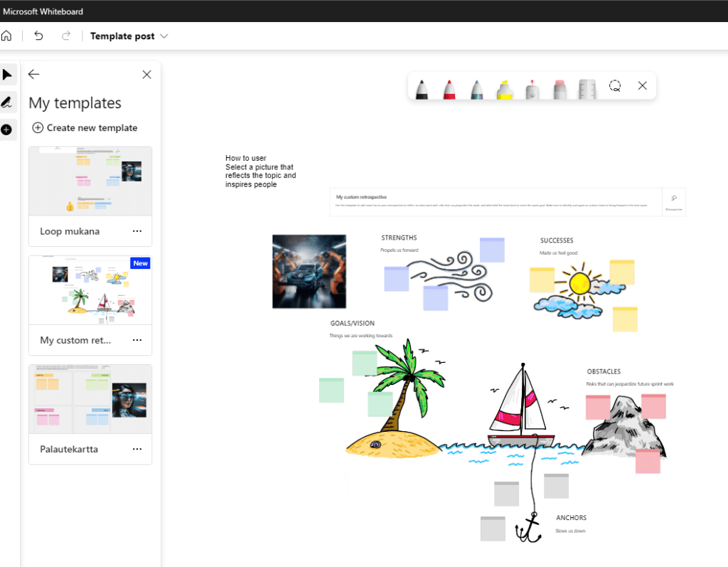728x567 pixels.
Task: Open more options for Palautekartta template
Action: point(137,449)
